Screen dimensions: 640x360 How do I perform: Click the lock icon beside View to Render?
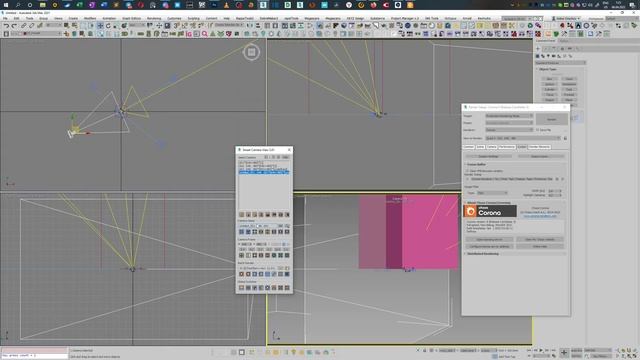click(565, 138)
